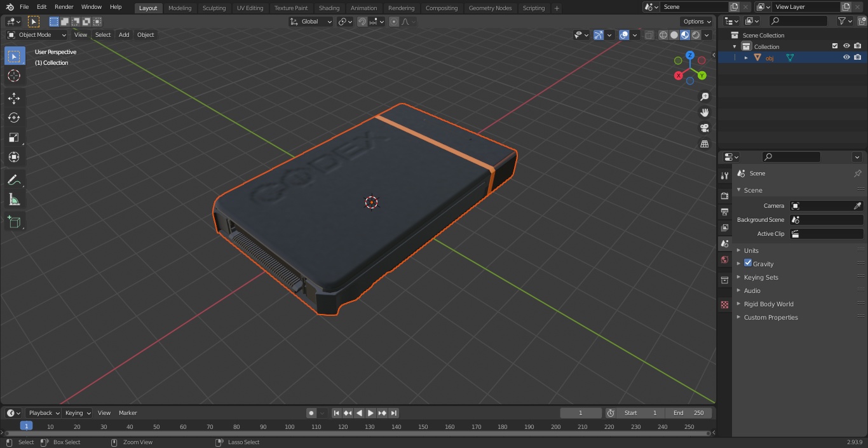This screenshot has width=868, height=448.
Task: Switch to solid viewport shading
Action: pos(674,35)
